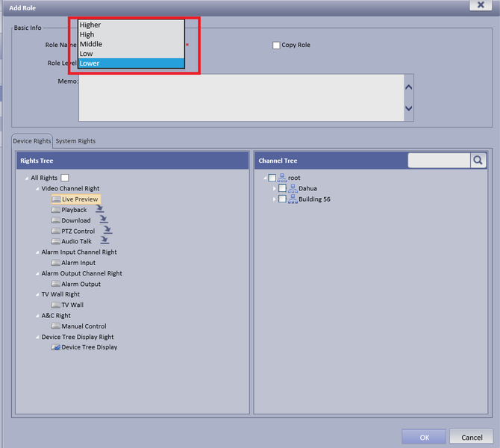The image size is (500, 448).
Task: Click the Cancel button
Action: 472,437
